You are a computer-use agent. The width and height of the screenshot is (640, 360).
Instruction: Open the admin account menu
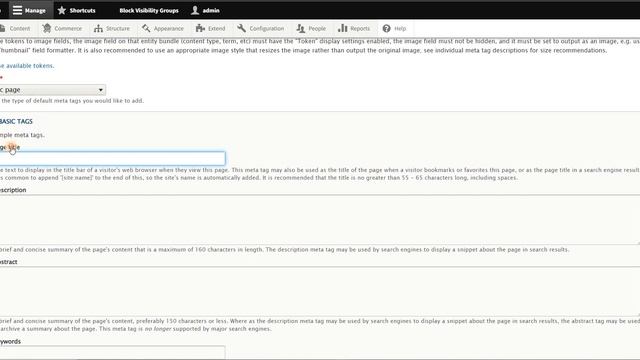pos(206,10)
